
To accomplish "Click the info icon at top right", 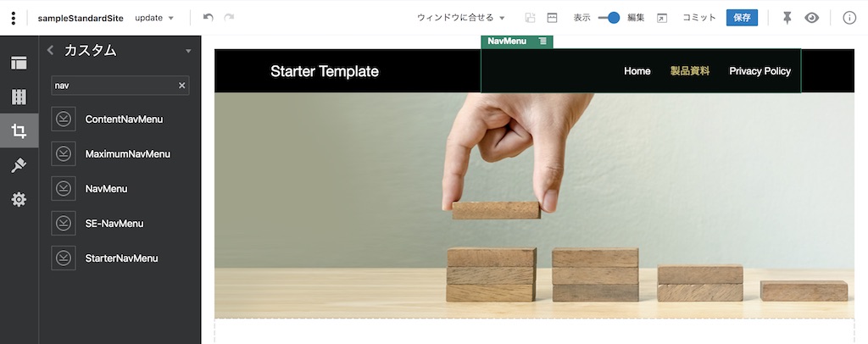I will pyautogui.click(x=849, y=18).
